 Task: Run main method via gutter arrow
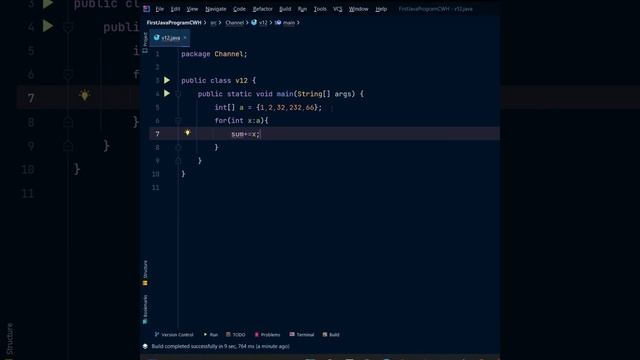(x=167, y=93)
